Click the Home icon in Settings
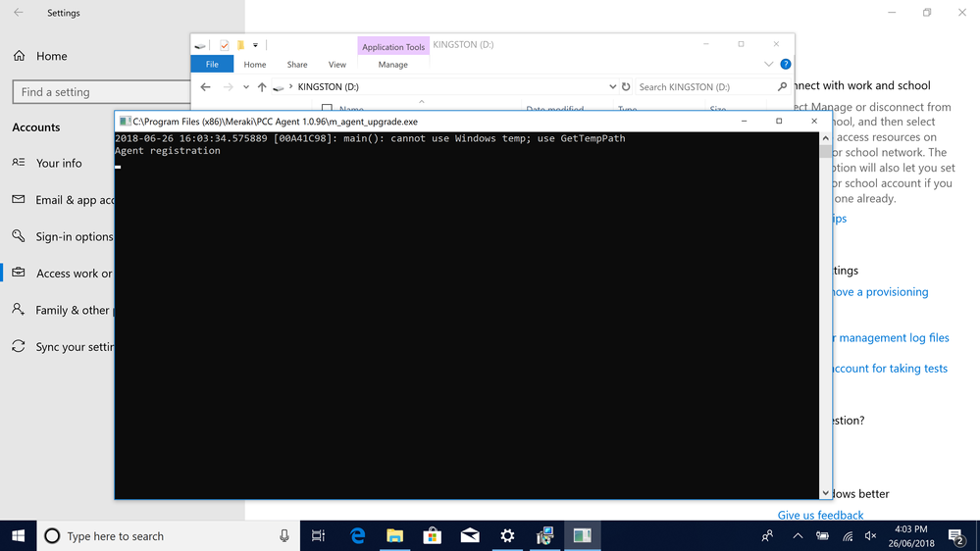The height and width of the screenshot is (551, 980). (20, 56)
